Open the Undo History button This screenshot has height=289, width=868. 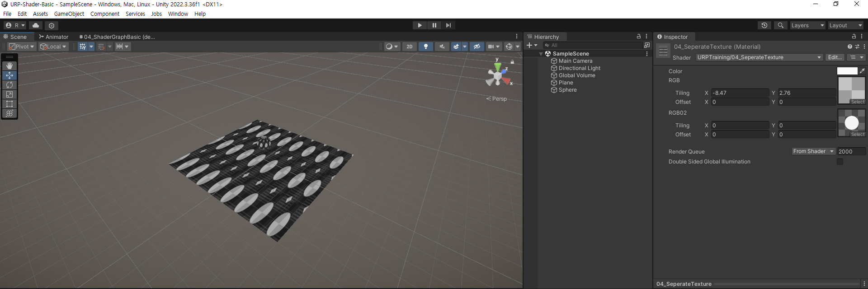coord(764,25)
